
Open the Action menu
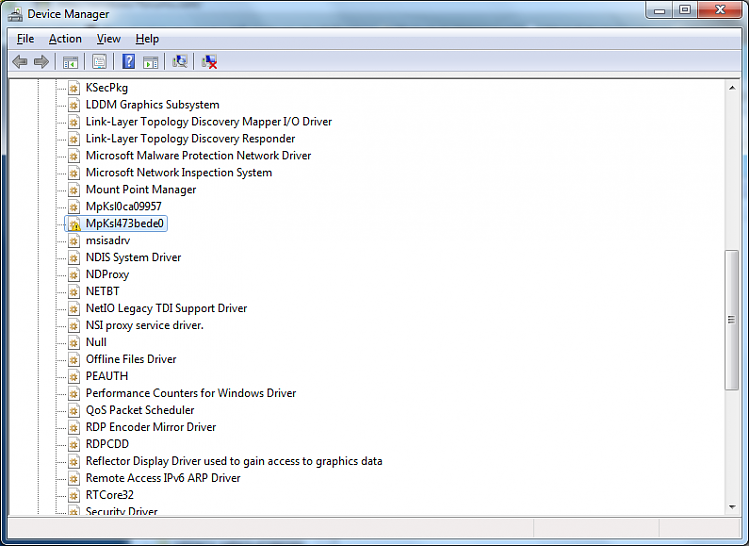(65, 39)
